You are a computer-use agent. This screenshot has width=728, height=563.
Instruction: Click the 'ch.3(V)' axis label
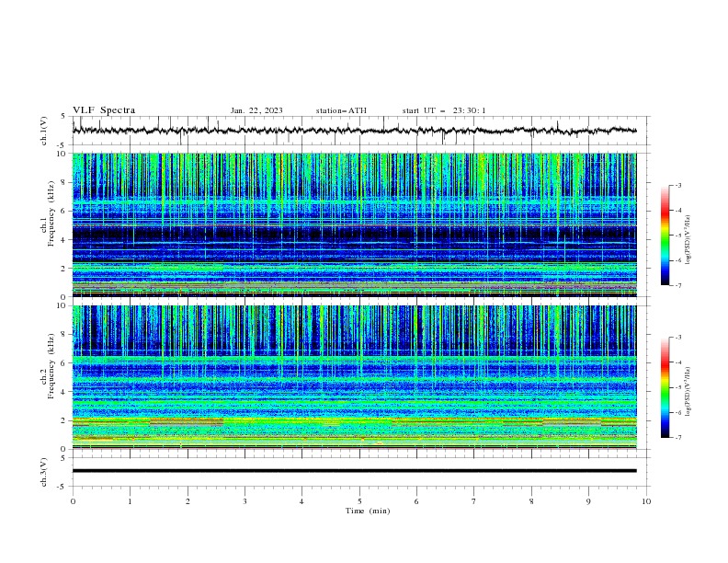pos(44,472)
